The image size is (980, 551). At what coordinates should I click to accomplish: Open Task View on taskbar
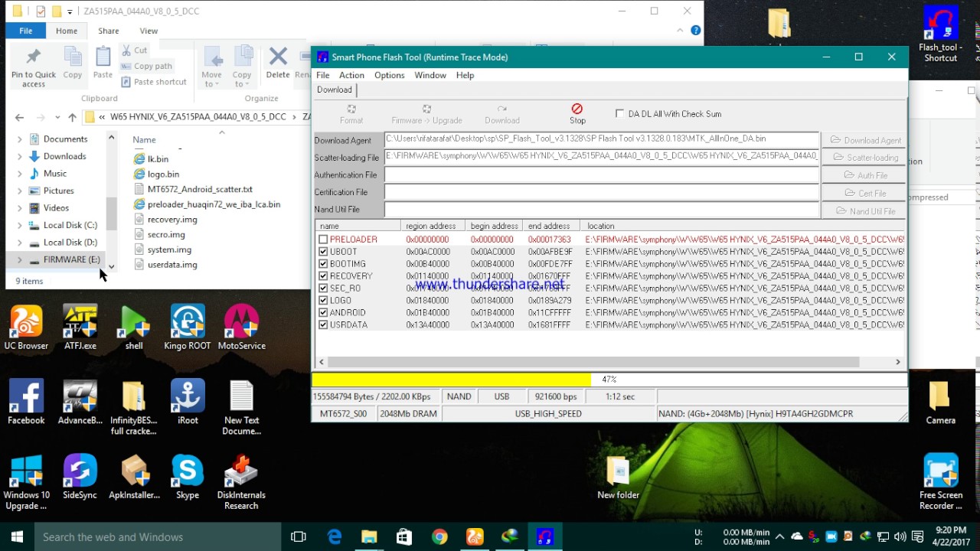click(x=299, y=537)
